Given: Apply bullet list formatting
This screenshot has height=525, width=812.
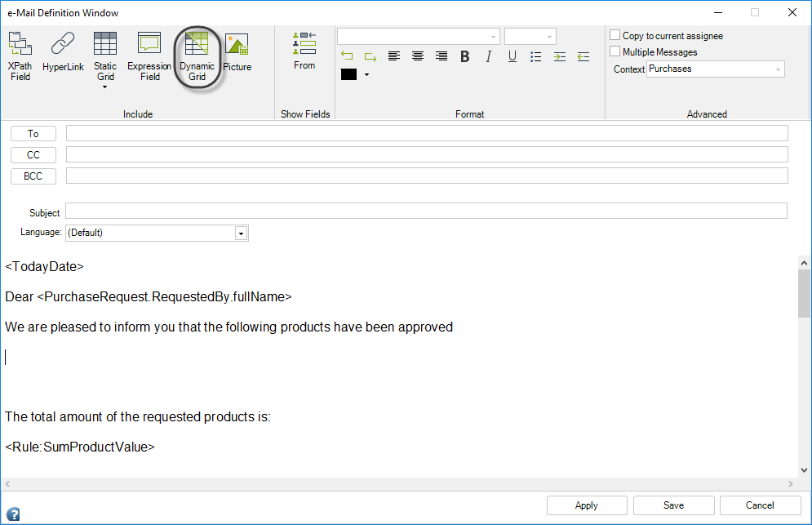Looking at the screenshot, I should 536,56.
